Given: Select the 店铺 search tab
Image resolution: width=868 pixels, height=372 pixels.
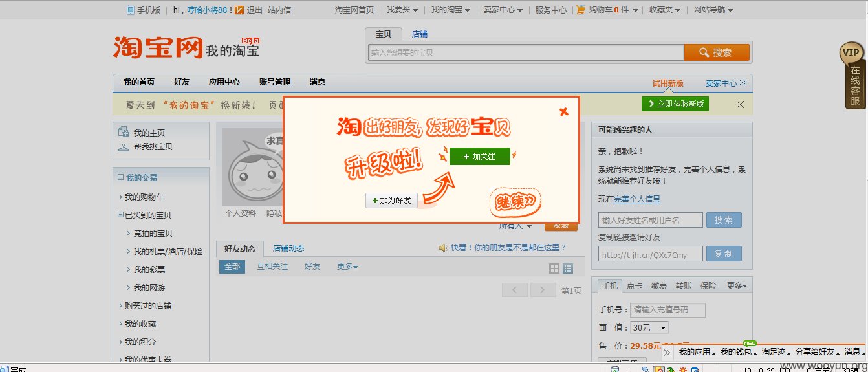Looking at the screenshot, I should 420,34.
